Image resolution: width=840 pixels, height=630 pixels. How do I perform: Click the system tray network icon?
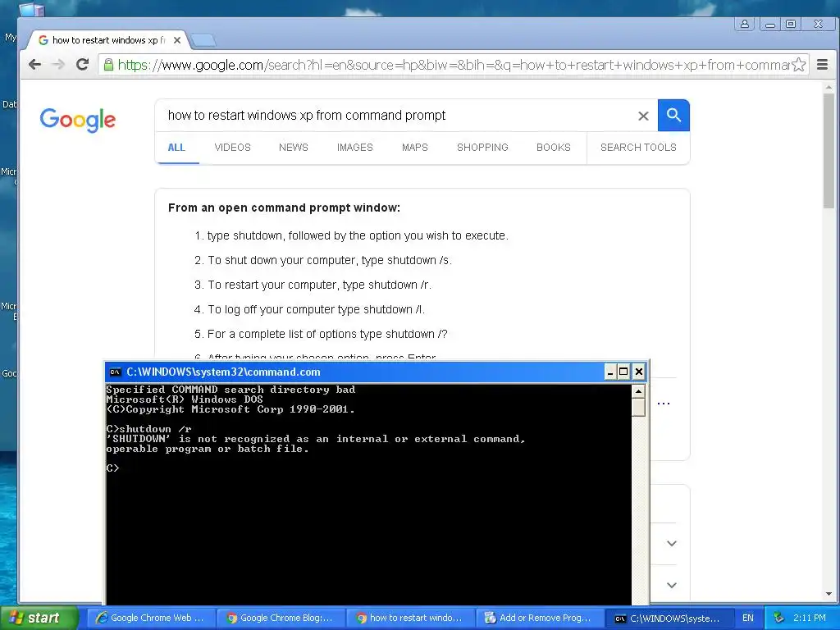point(779,618)
